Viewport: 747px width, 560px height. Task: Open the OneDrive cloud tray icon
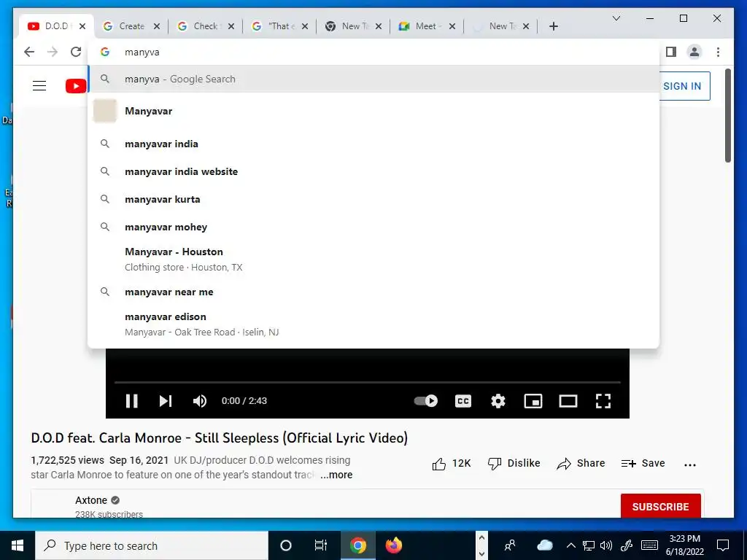(544, 545)
